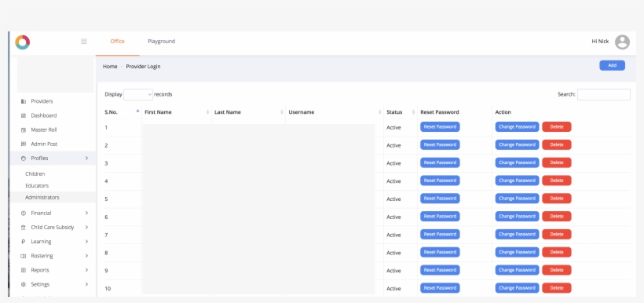The width and height of the screenshot is (644, 303).
Task: Click the Rostering sidebar icon
Action: pyautogui.click(x=24, y=256)
